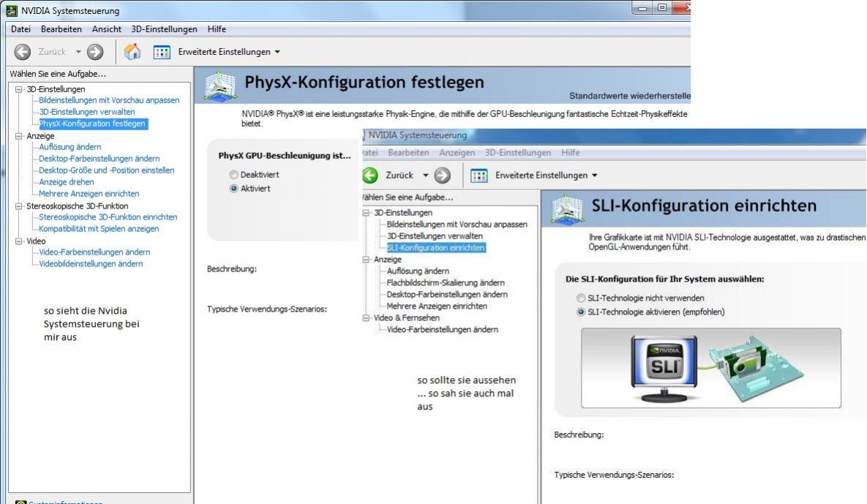Select the Aktiviert PhysX radio button
The width and height of the screenshot is (867, 504).
(234, 189)
